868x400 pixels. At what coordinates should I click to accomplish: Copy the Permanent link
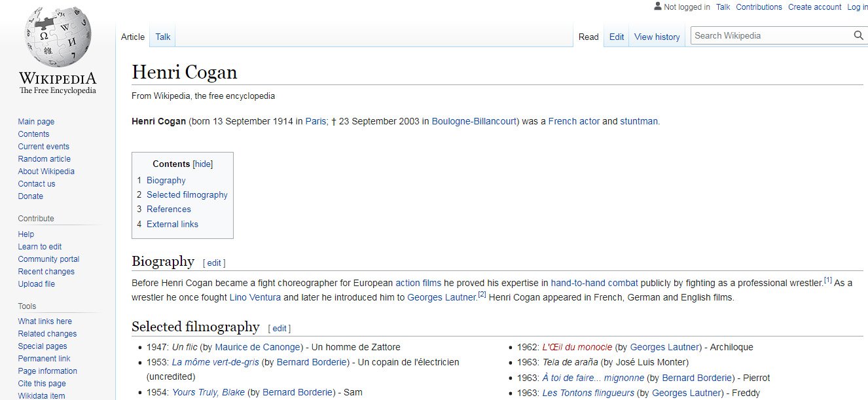pyautogui.click(x=44, y=359)
